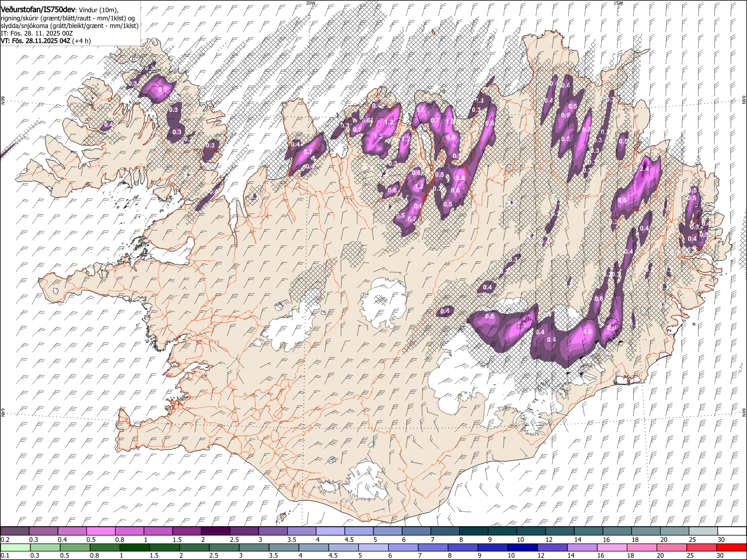Pick bottom-row light pink swatch between 16 and 18
Viewport: 747px width, 560px height.
click(x=612, y=548)
